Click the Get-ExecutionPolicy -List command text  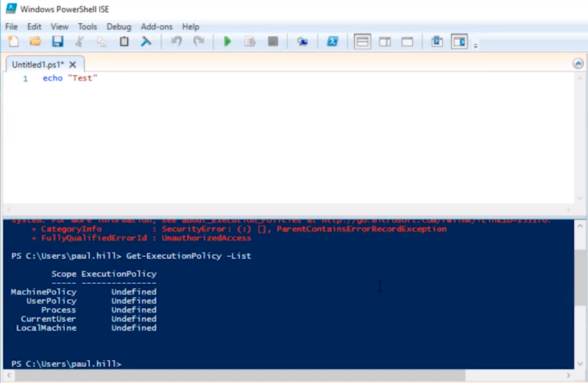(x=189, y=256)
